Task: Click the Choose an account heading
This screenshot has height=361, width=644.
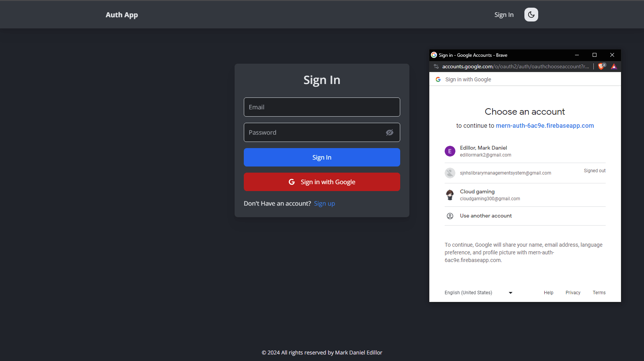Action: [x=525, y=112]
